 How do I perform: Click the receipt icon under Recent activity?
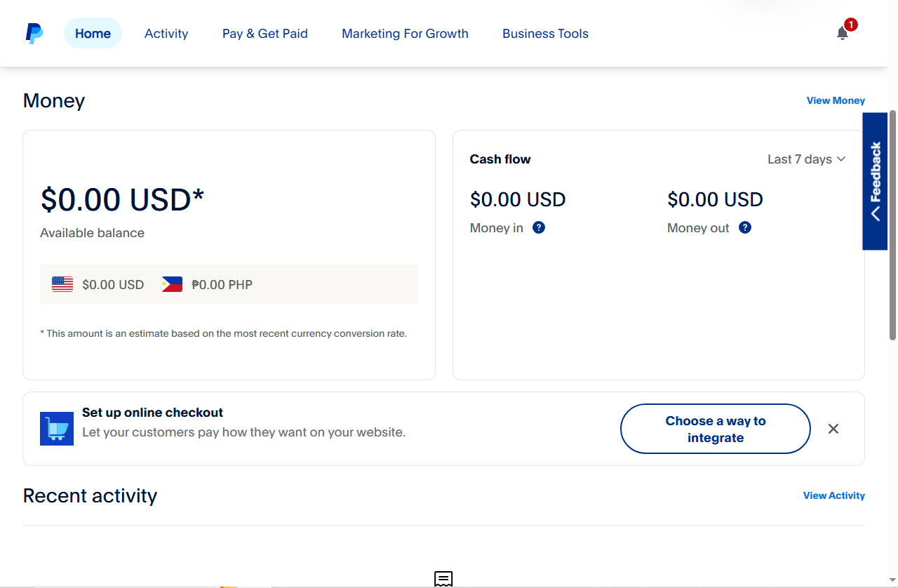click(x=443, y=579)
